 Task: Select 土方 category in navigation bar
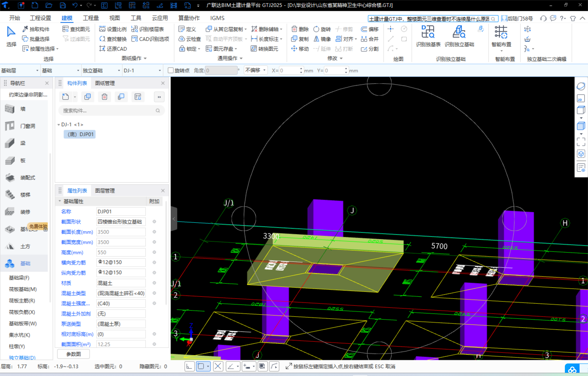coord(24,246)
